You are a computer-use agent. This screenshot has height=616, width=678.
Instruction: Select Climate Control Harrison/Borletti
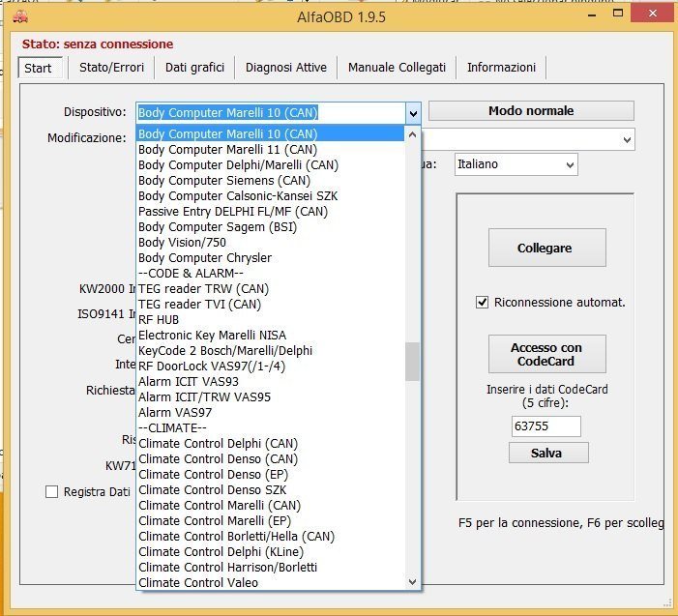point(270,568)
